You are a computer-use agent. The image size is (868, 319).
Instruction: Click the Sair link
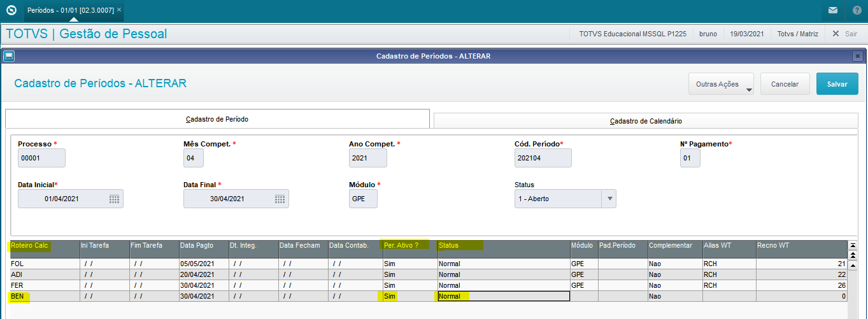point(851,34)
